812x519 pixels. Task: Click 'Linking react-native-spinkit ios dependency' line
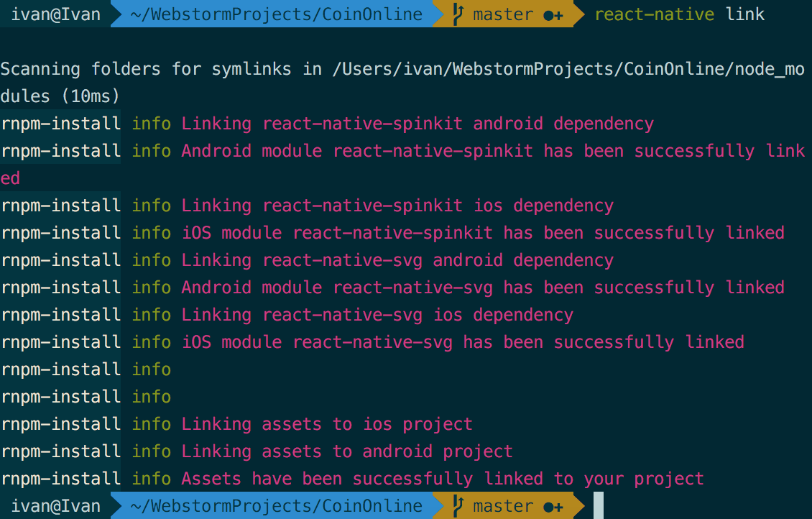pyautogui.click(x=397, y=206)
